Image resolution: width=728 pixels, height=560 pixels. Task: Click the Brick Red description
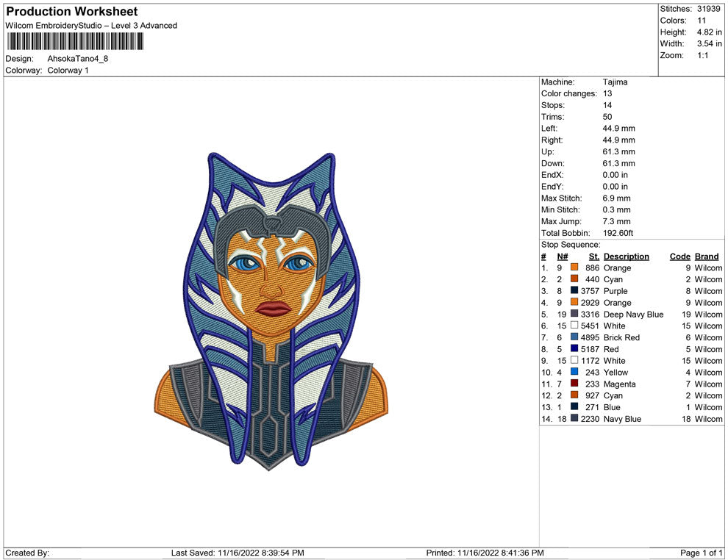[x=621, y=337]
